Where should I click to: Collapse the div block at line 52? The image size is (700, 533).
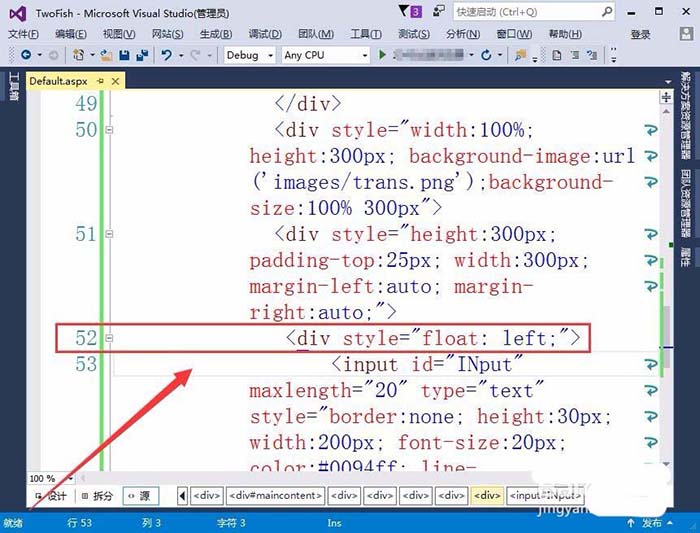point(109,338)
